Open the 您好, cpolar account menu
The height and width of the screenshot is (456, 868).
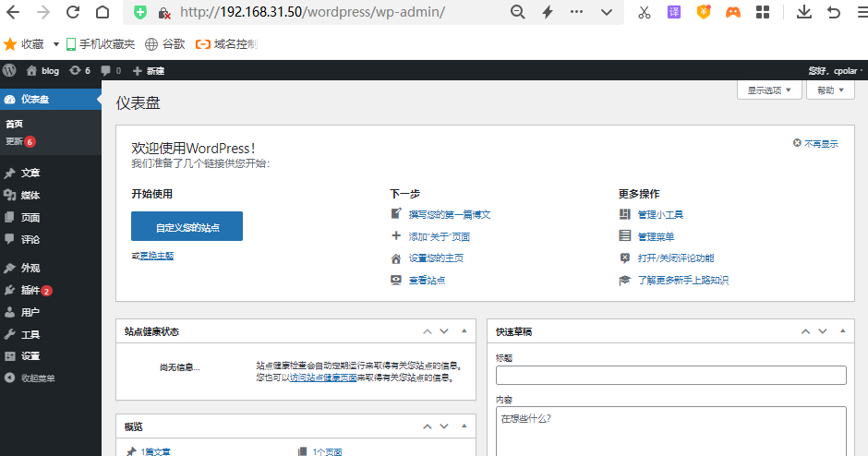(836, 70)
